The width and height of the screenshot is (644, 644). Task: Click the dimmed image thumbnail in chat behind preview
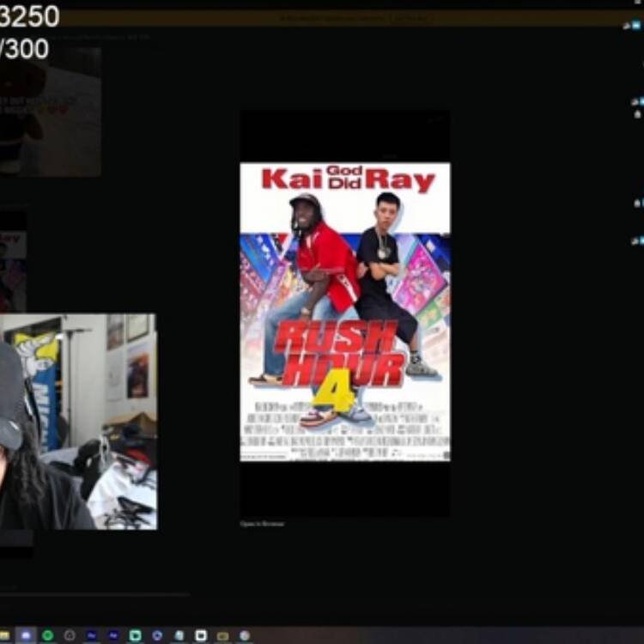[50, 112]
